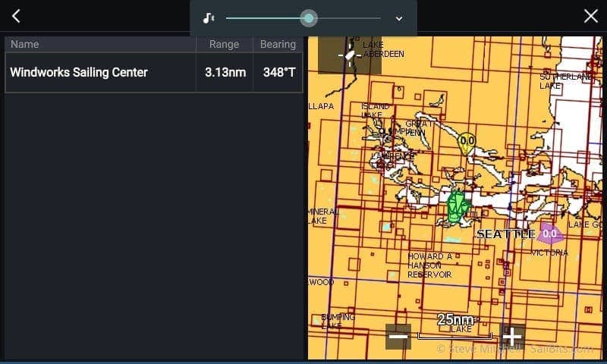This screenshot has height=364, width=607.
Task: Tap the VICTORIA label on chart
Action: coord(549,253)
